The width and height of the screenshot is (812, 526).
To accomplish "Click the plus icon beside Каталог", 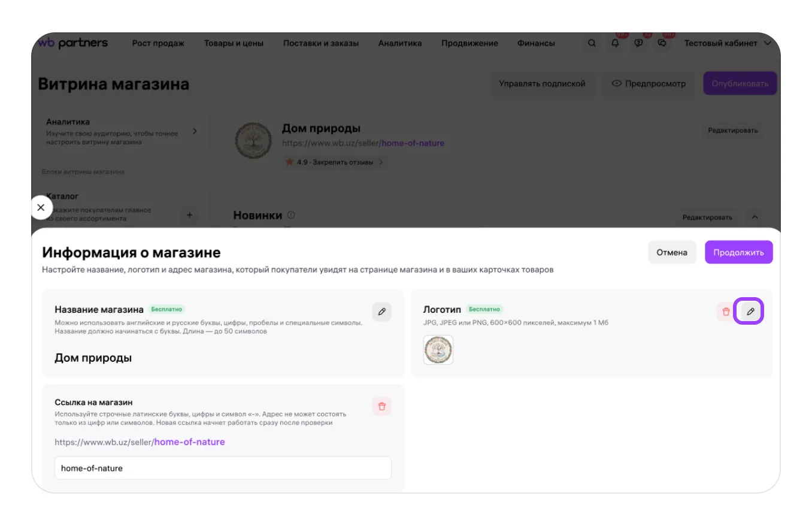I will [x=189, y=214].
